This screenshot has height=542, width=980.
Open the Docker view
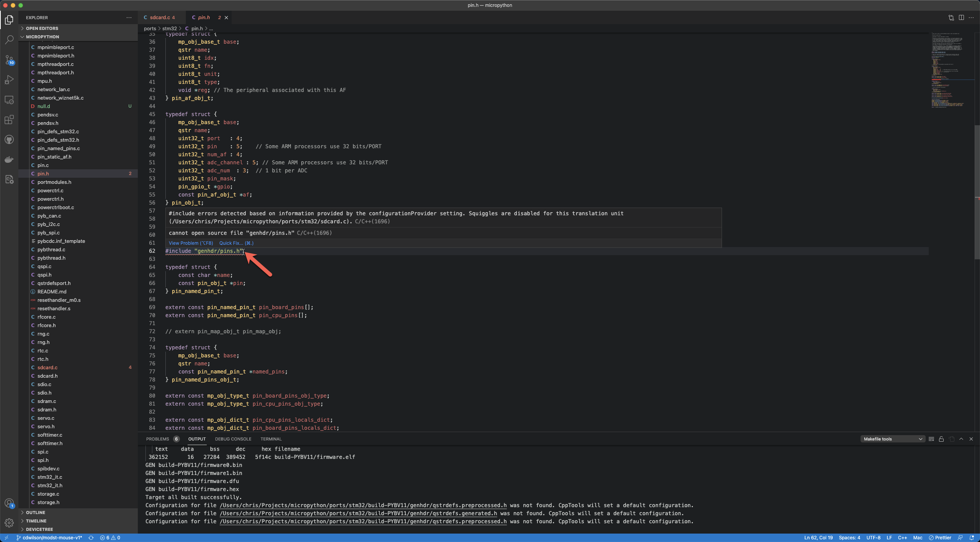tap(9, 159)
